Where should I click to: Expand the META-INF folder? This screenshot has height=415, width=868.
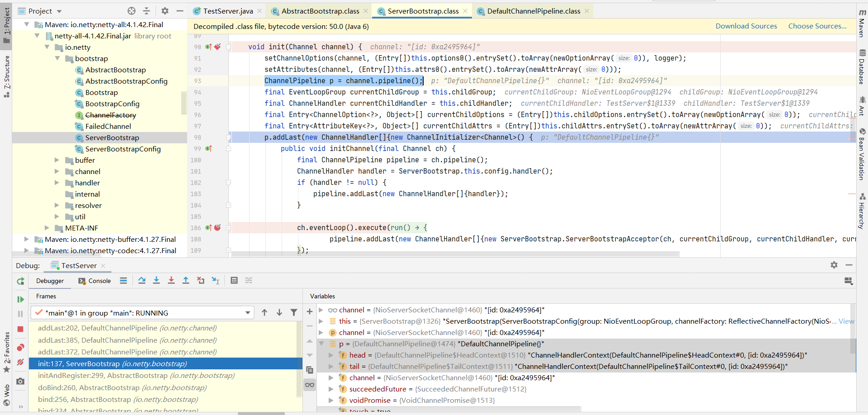(47, 228)
